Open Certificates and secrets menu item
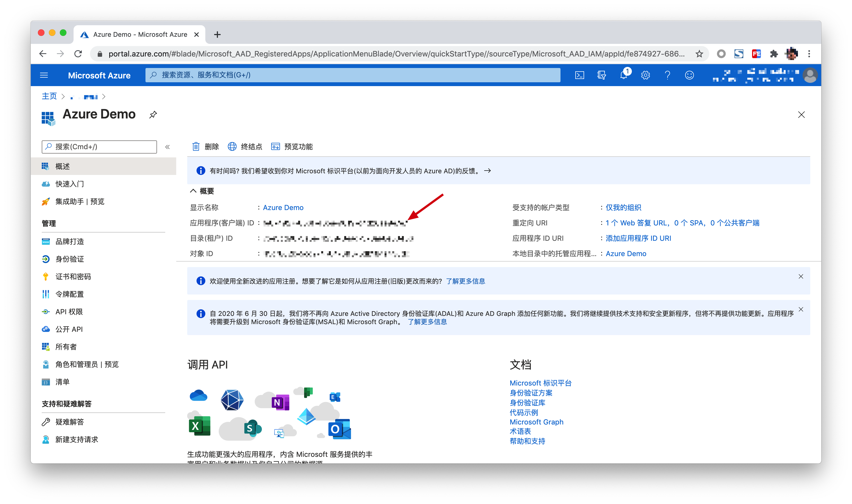852x504 pixels. coord(73,276)
